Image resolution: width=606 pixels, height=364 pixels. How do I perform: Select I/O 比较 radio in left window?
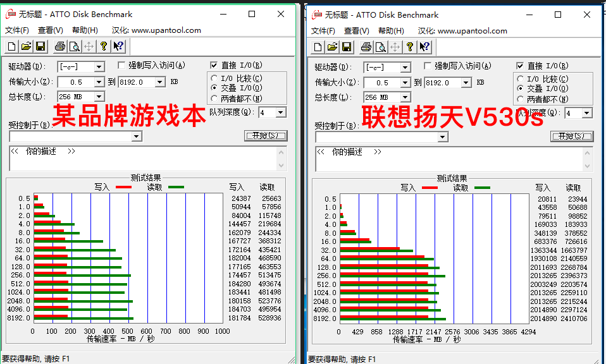(x=214, y=78)
